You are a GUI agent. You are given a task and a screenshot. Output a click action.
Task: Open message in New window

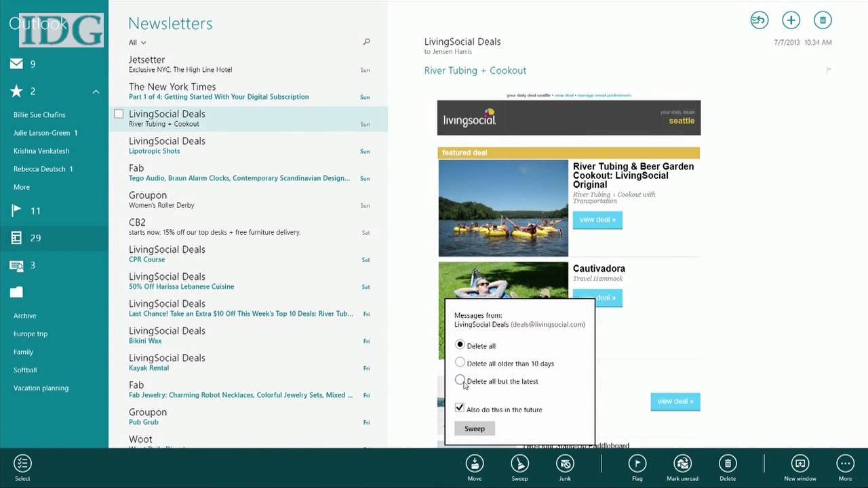coord(800,468)
